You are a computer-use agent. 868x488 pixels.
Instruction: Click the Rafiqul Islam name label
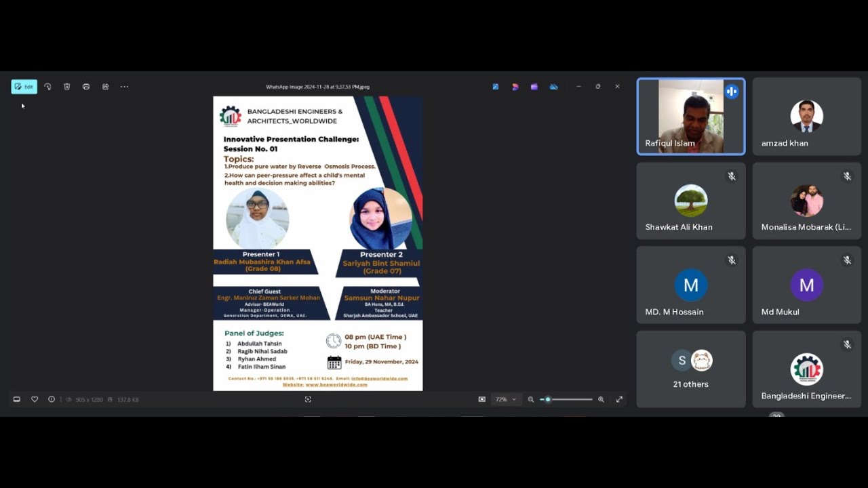[670, 143]
